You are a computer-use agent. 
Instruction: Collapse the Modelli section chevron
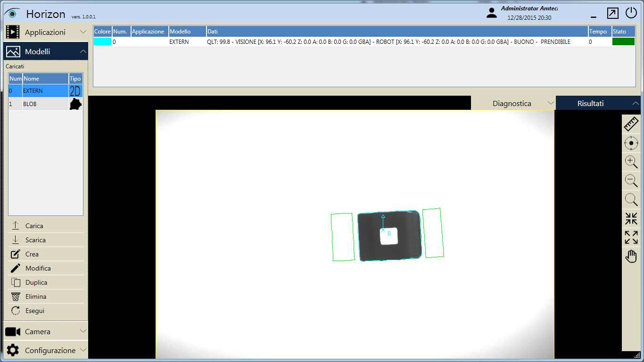pyautogui.click(x=83, y=51)
